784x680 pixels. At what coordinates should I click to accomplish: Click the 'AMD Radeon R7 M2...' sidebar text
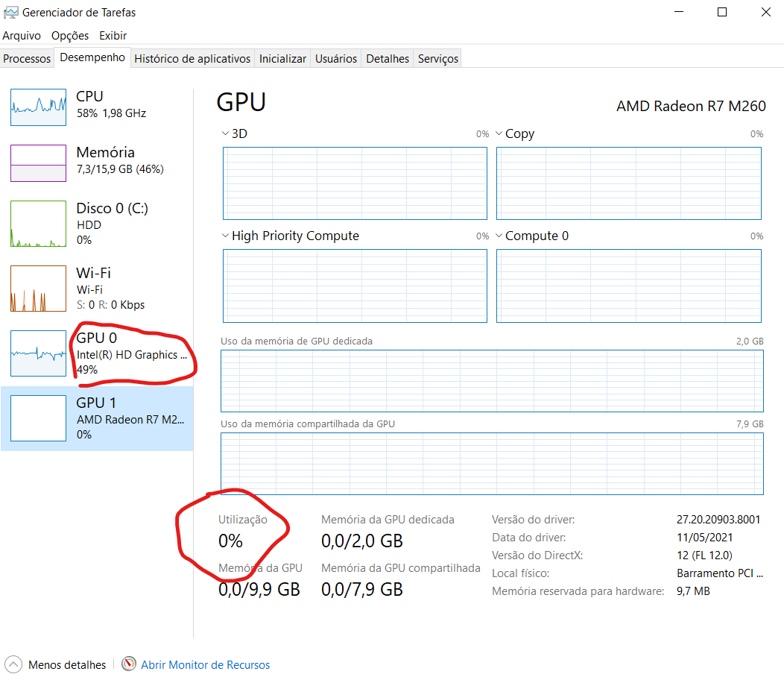click(x=130, y=419)
